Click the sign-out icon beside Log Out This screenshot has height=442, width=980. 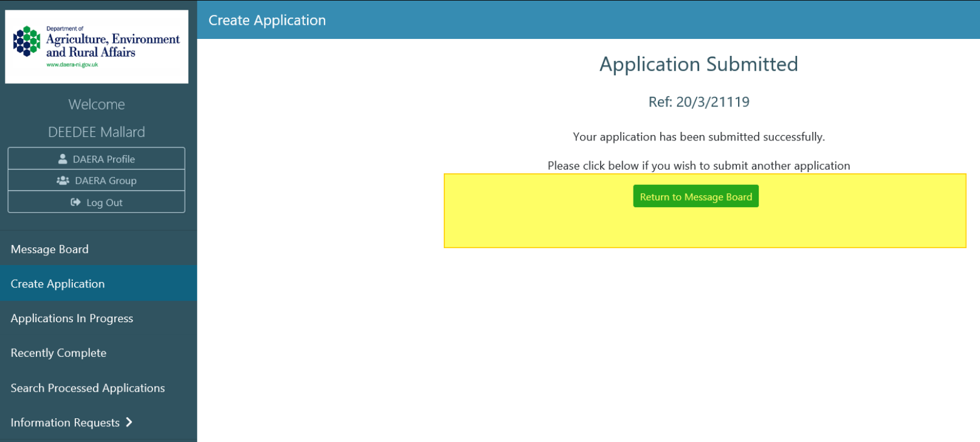coord(75,202)
